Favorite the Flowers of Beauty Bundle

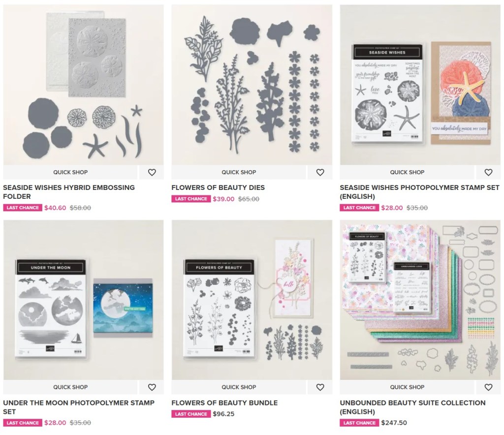(x=320, y=387)
